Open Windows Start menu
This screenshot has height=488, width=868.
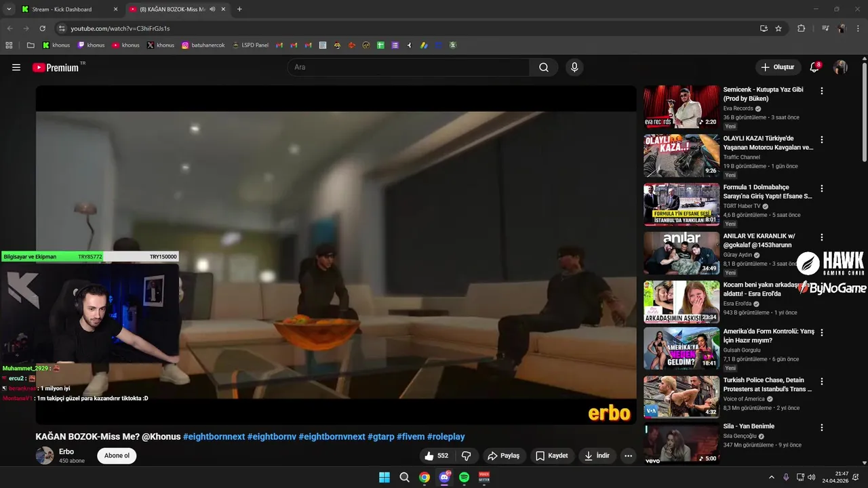coord(384,477)
